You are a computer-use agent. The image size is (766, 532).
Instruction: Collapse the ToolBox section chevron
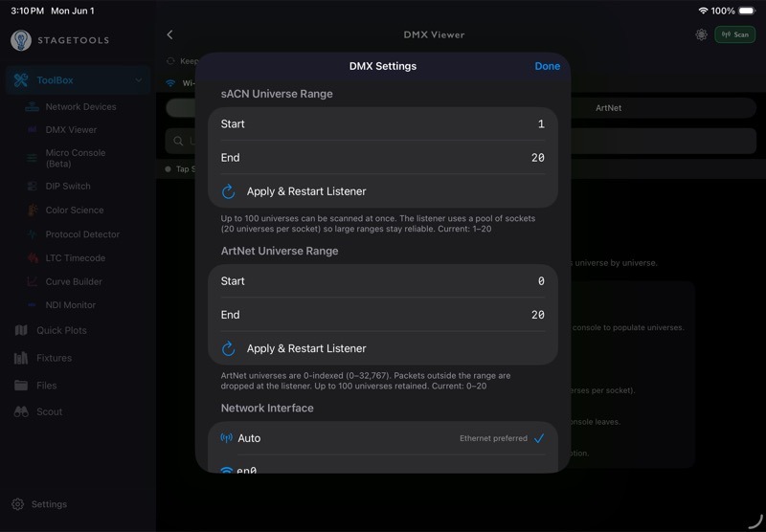point(139,80)
